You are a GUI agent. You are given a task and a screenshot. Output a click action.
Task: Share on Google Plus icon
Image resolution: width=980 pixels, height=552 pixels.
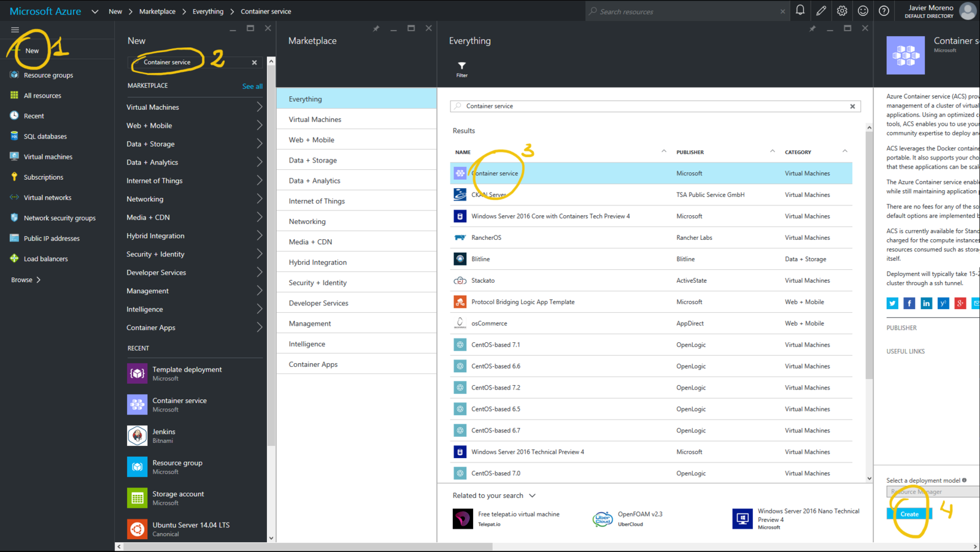960,303
